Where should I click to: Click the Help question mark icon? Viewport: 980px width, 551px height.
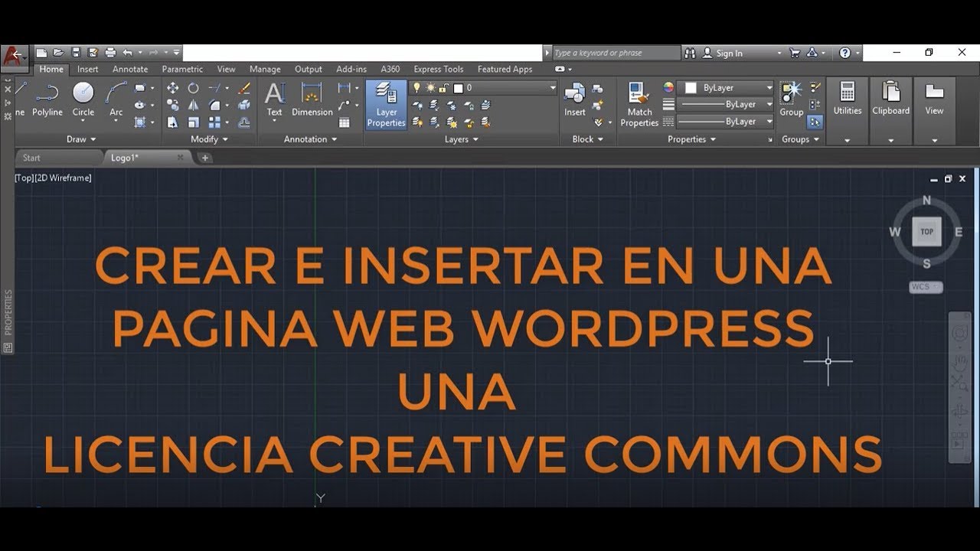point(844,53)
